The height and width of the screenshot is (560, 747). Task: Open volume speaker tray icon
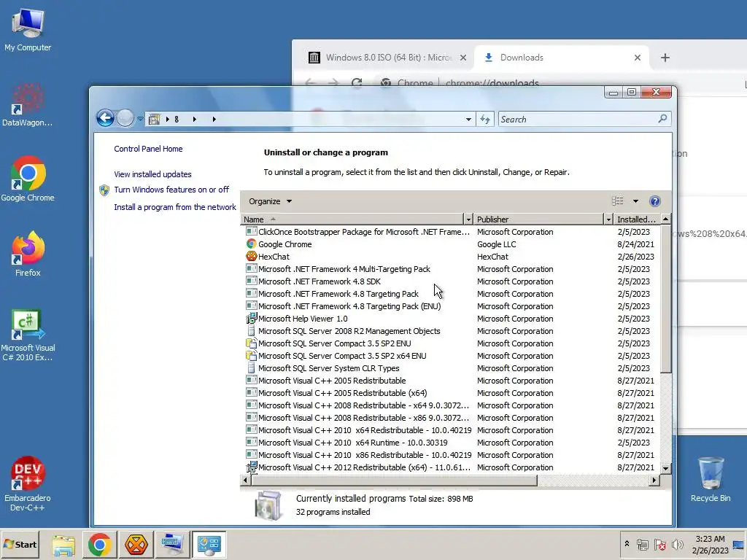[x=677, y=544]
